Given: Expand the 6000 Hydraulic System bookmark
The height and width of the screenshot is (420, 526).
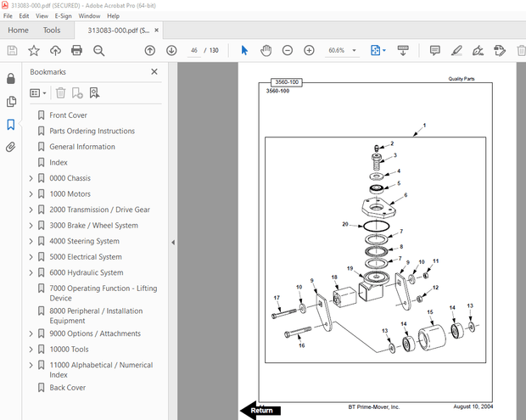Looking at the screenshot, I should tap(31, 273).
